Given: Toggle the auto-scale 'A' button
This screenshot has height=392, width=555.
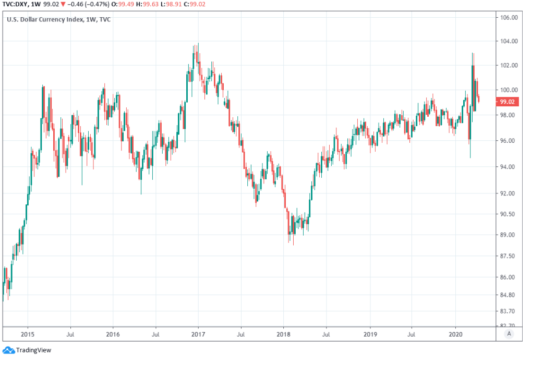Looking at the screenshot, I should coord(509,334).
